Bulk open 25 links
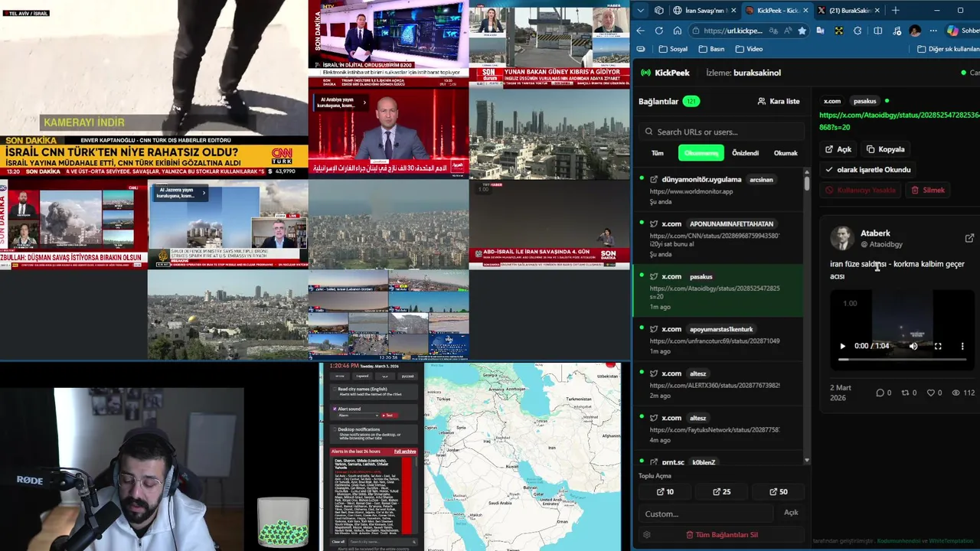Screen dimensions: 980x551 coord(722,492)
